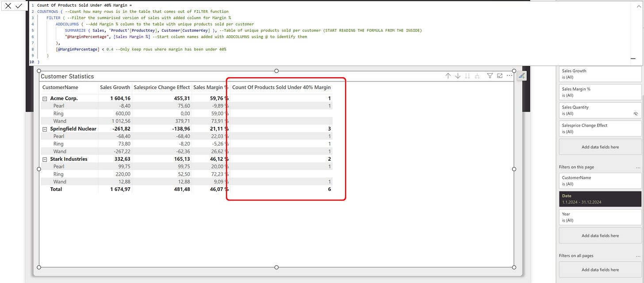This screenshot has height=283, width=644.
Task: Select the Customer Statistics visual title
Action: (x=67, y=76)
